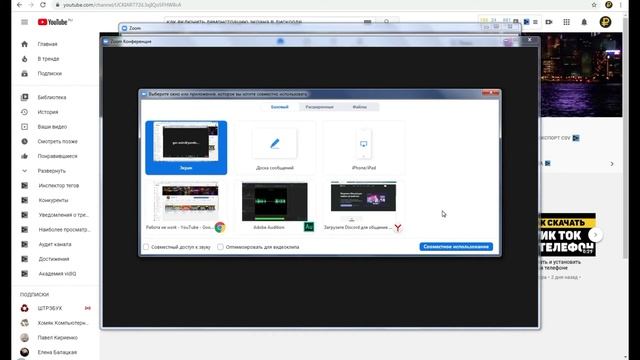Open Chrome profile avatar in toolbar

pos(609,5)
